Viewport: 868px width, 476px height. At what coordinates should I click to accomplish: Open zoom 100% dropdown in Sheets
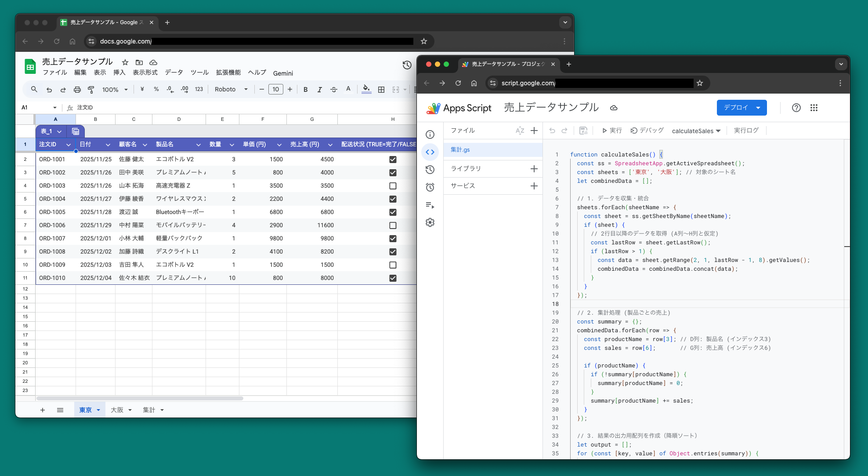(x=115, y=90)
